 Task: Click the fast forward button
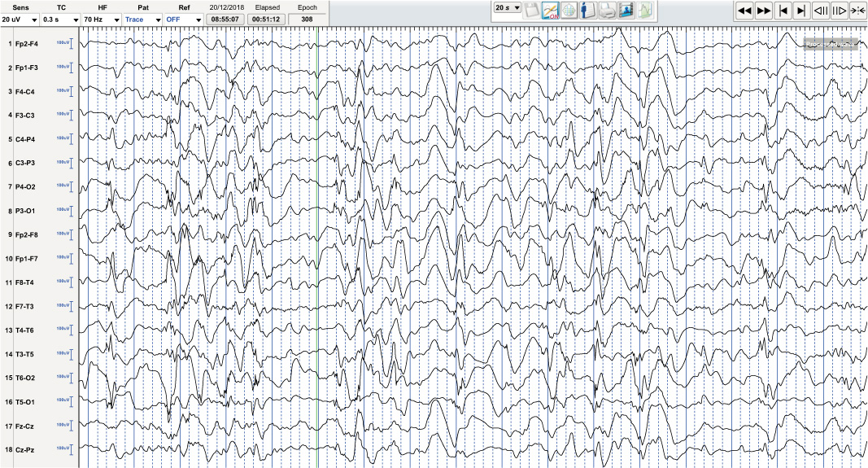763,11
